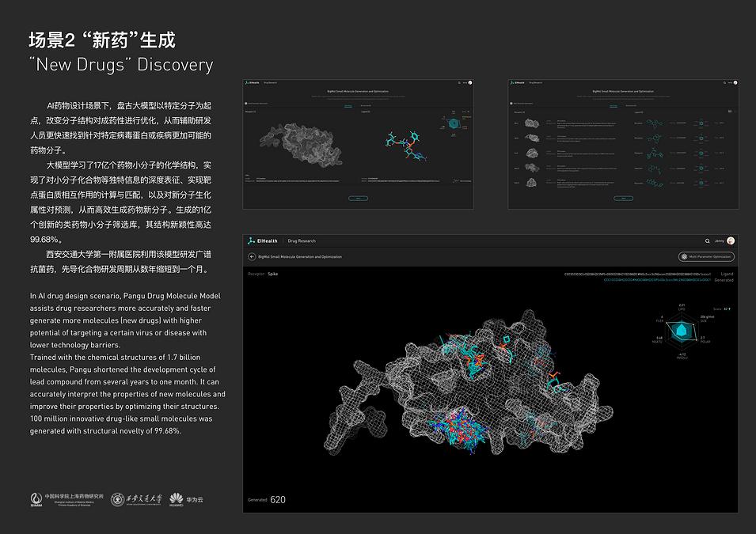
Task: Click the EIHealth logo in large panel
Action: (262, 240)
